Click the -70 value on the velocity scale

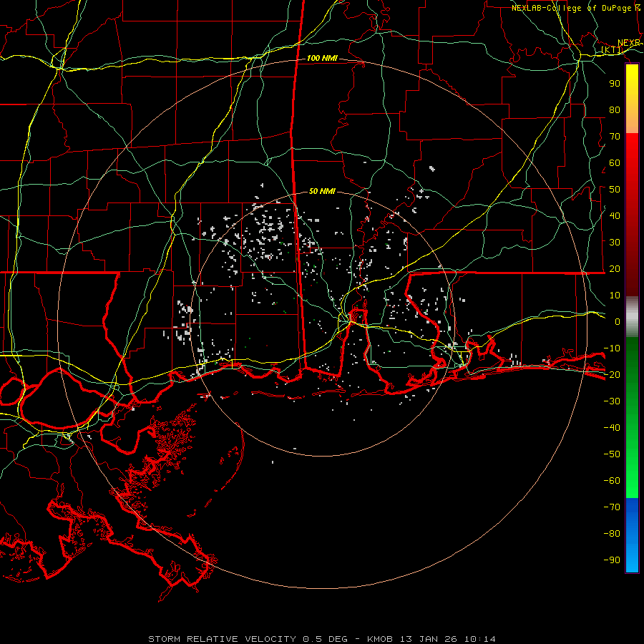coord(612,507)
